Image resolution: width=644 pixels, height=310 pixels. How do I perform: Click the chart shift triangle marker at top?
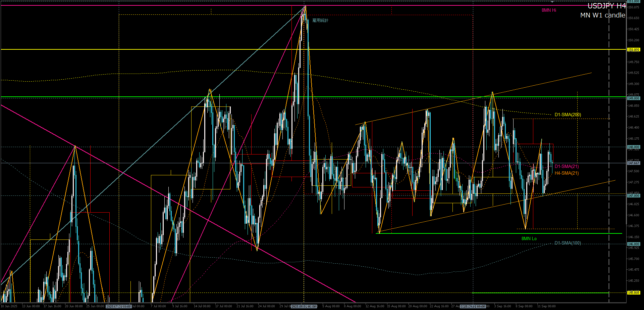tap(552, 2)
